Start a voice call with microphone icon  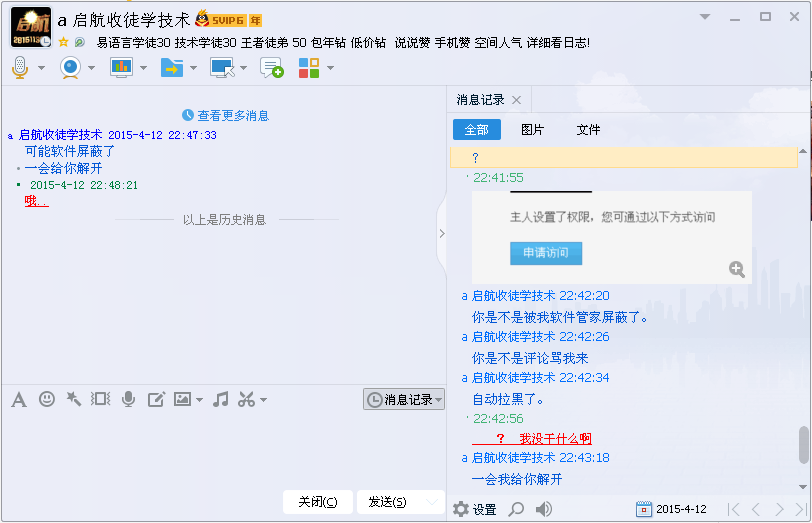20,68
